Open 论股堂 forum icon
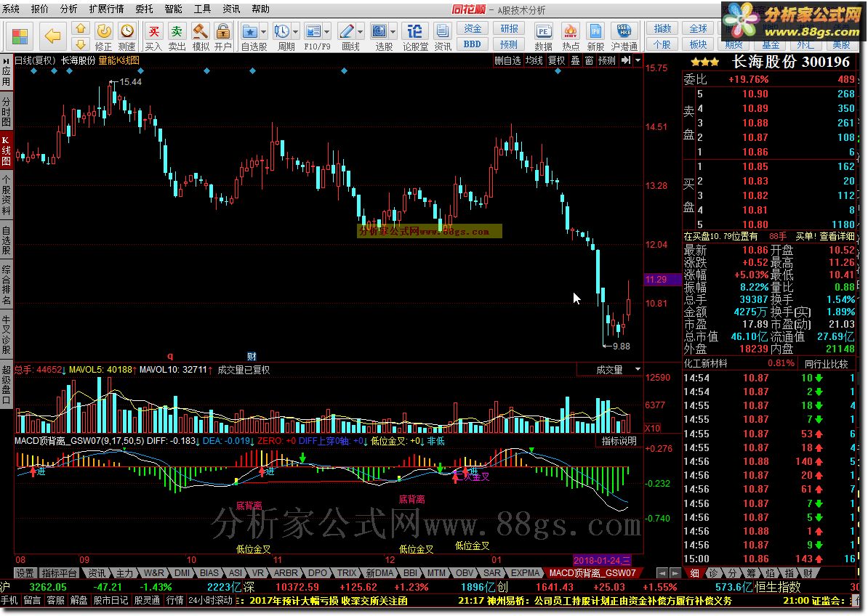Screen dimensions: 868x616 tap(414, 36)
